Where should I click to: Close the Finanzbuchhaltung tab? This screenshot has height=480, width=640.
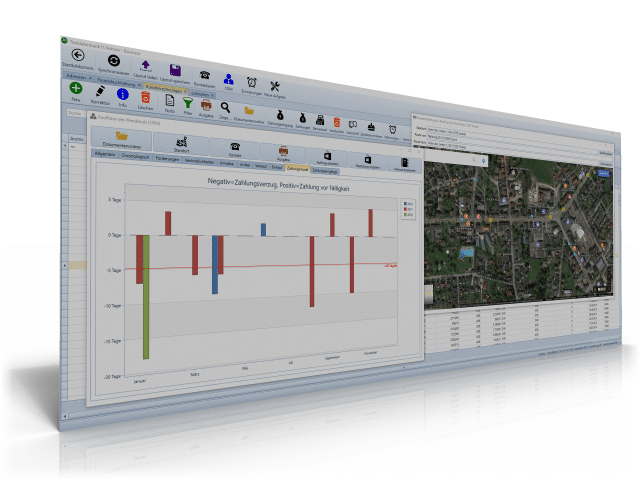(139, 84)
